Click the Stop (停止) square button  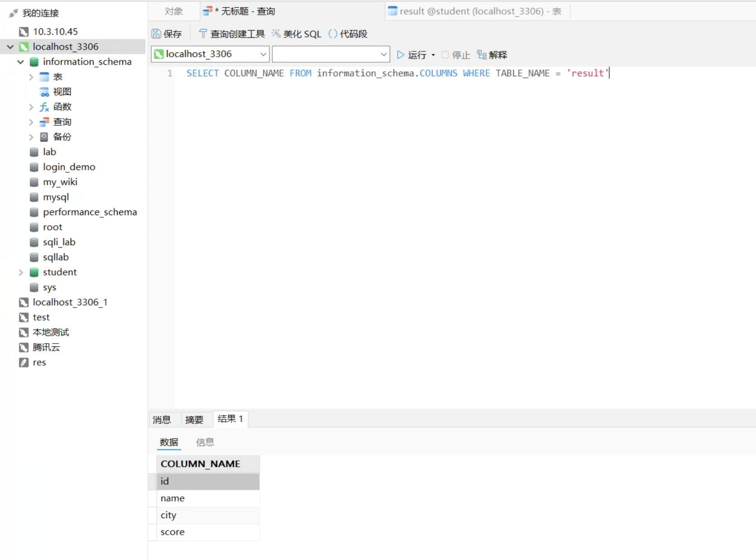[x=445, y=55]
